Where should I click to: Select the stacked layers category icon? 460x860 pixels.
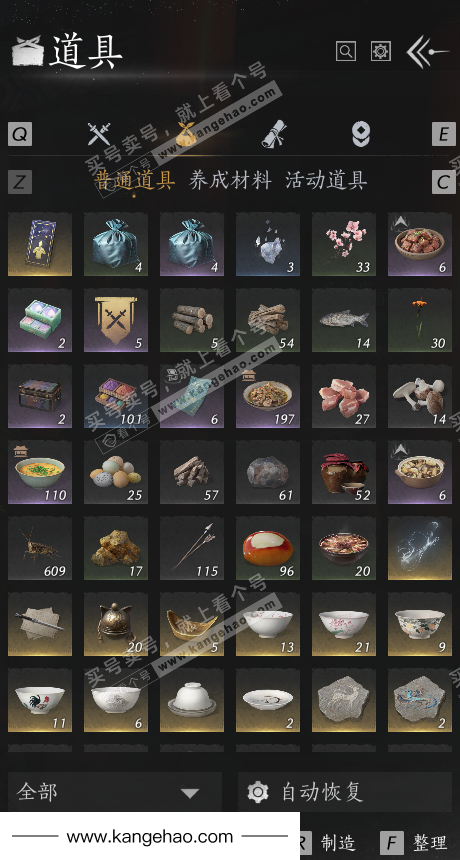pos(360,134)
